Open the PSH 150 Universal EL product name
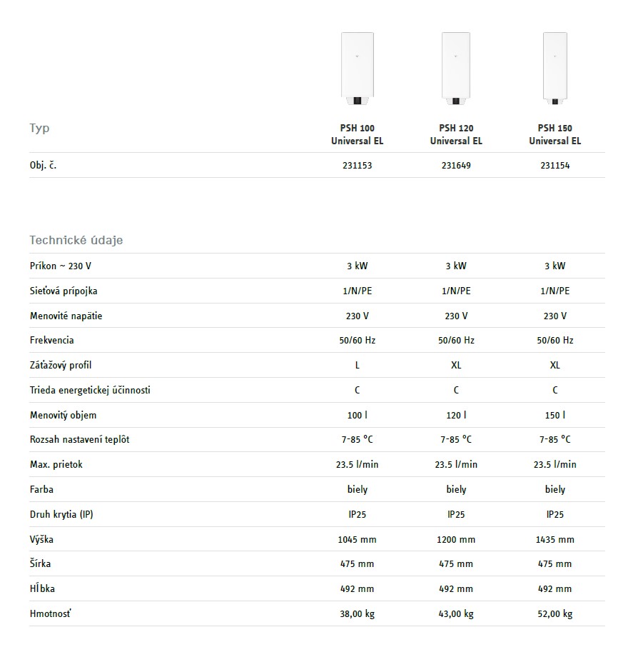The width and height of the screenshot is (628, 672). click(554, 134)
